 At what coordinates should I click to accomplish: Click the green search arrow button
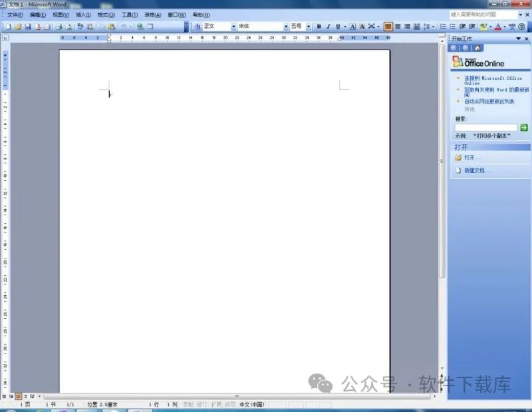[524, 128]
